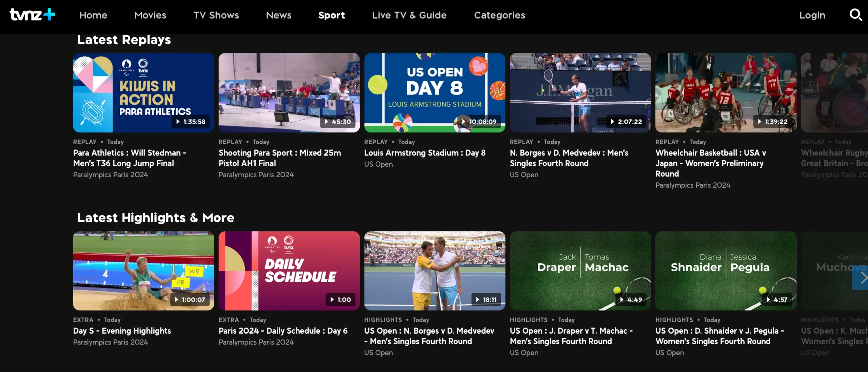Open Louis Armstrong Stadium Day 8 title
The height and width of the screenshot is (372, 868).
click(425, 153)
